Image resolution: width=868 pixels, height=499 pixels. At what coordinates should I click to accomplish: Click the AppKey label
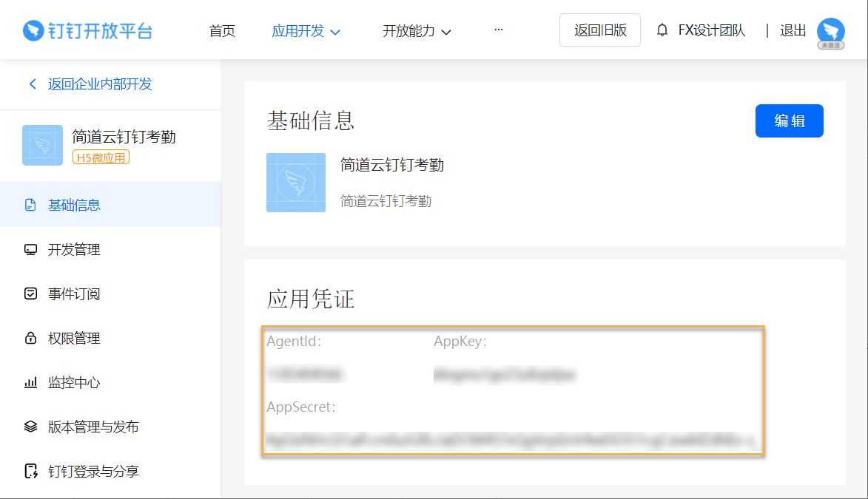(460, 342)
